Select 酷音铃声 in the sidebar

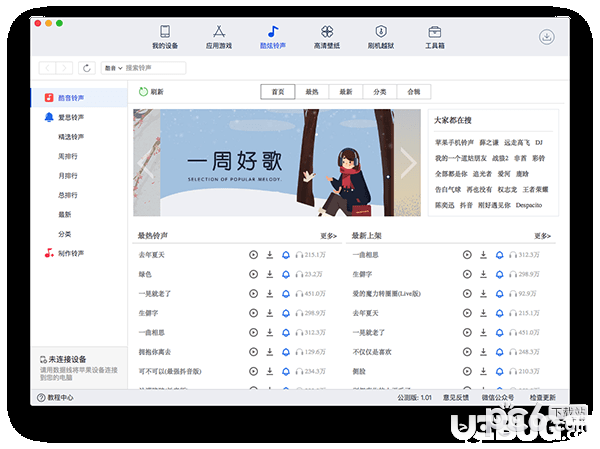point(79,98)
